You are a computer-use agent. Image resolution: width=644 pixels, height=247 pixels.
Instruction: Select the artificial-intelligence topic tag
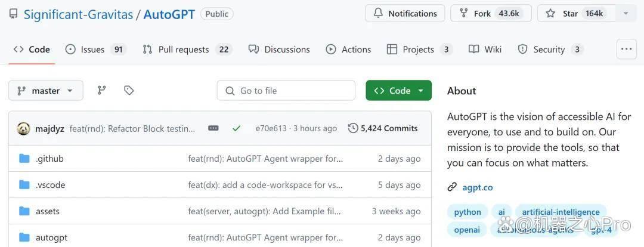(561, 212)
